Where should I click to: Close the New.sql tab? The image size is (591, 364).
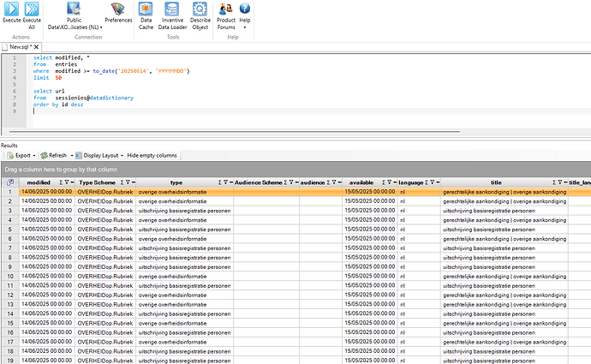(37, 47)
